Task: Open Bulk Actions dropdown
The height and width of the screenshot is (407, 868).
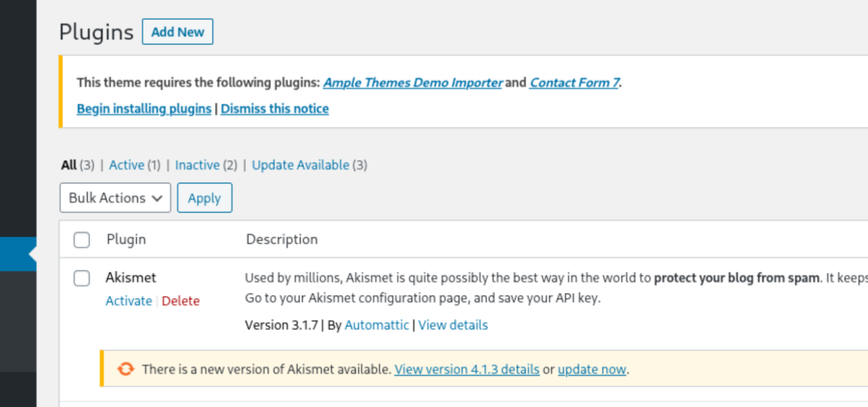Action: 115,198
